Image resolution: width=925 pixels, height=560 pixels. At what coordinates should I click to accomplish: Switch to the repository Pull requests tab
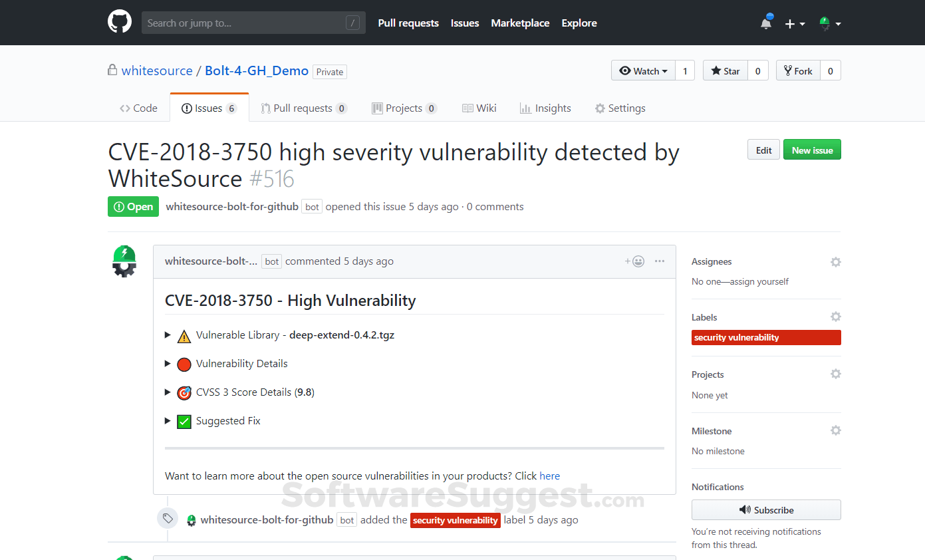(x=304, y=108)
